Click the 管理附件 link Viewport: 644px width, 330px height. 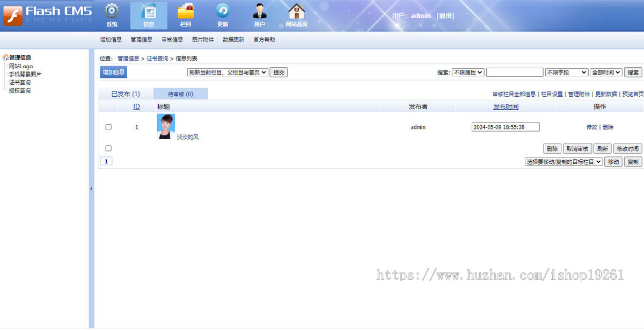coord(579,94)
